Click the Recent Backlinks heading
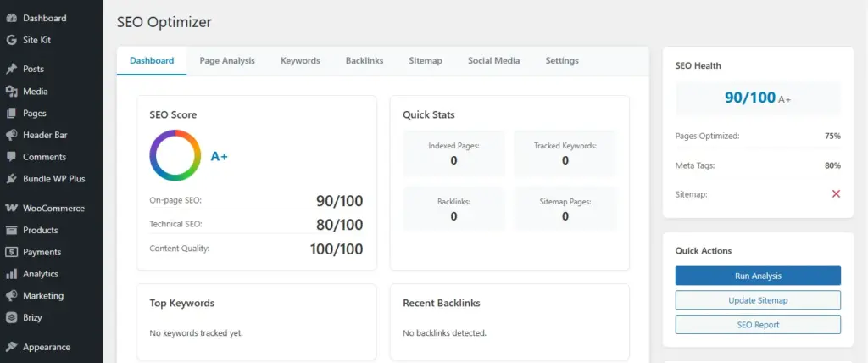The image size is (868, 363). click(441, 303)
